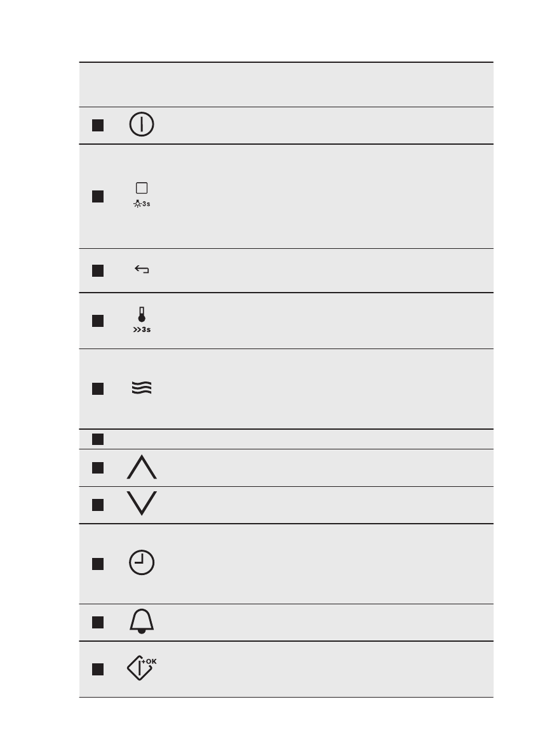The image size is (533, 756).
Task: Click the black square beside the clock icon
Action: pyautogui.click(x=97, y=564)
